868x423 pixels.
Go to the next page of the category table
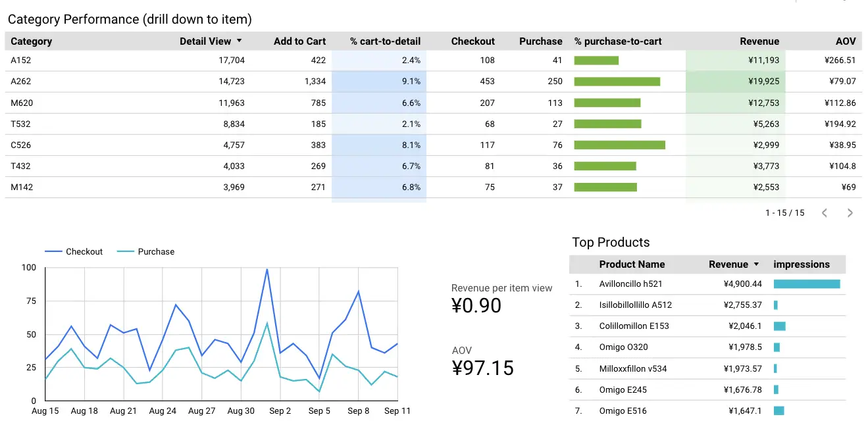tap(850, 212)
